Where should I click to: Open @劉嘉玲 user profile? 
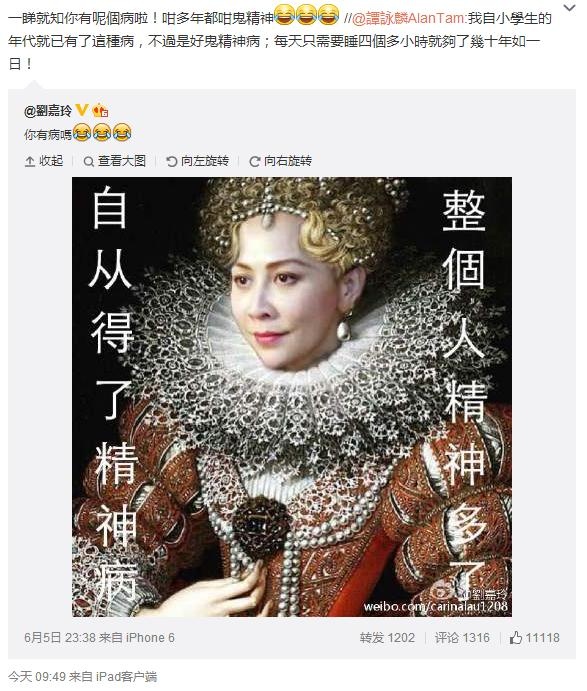pos(48,110)
